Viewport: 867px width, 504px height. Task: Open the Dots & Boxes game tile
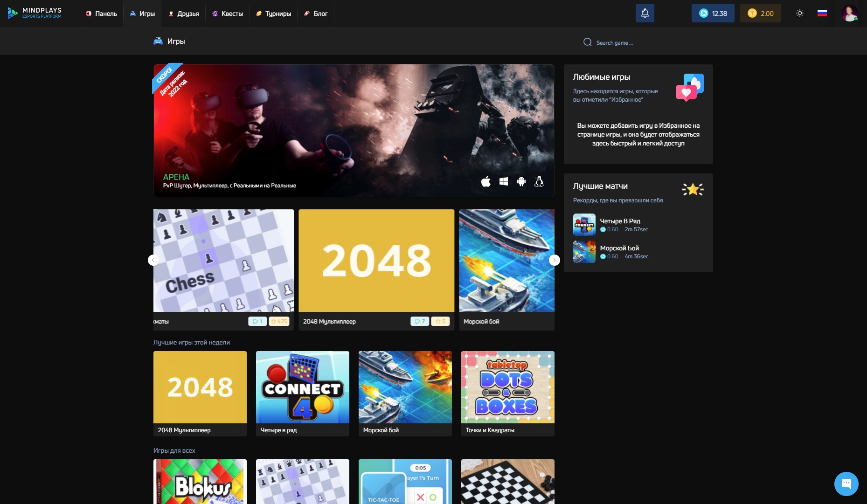tap(507, 387)
